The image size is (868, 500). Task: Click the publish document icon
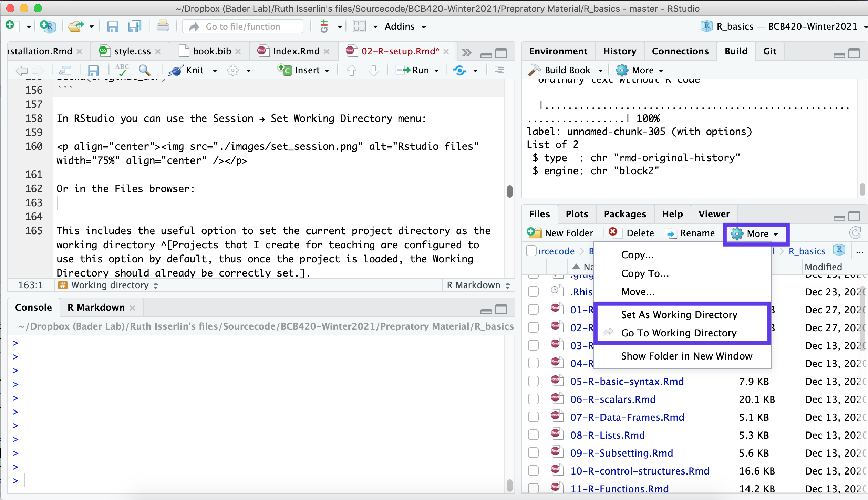pos(460,71)
